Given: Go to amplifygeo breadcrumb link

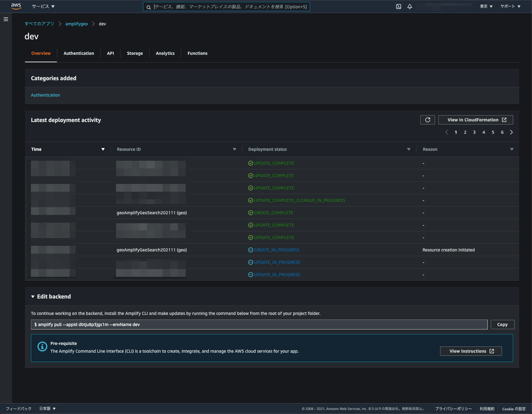Looking at the screenshot, I should coord(76,24).
